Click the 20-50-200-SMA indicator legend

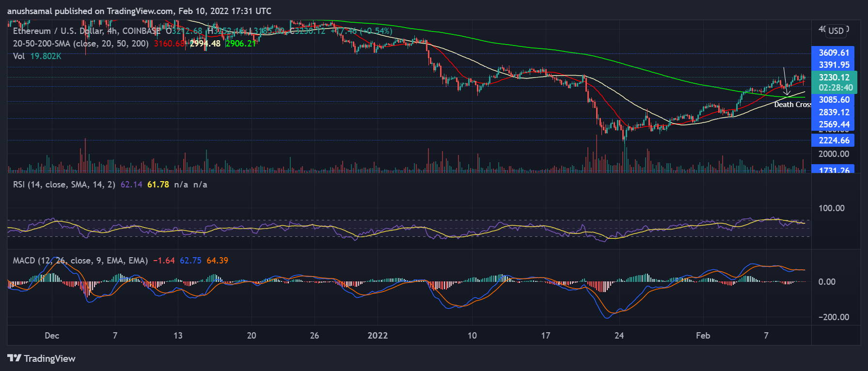pos(81,44)
